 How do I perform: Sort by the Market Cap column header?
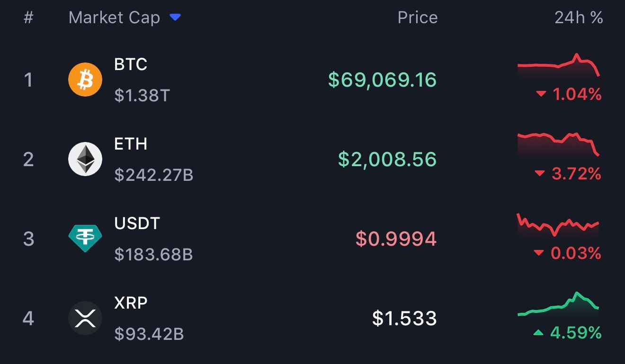point(114,18)
